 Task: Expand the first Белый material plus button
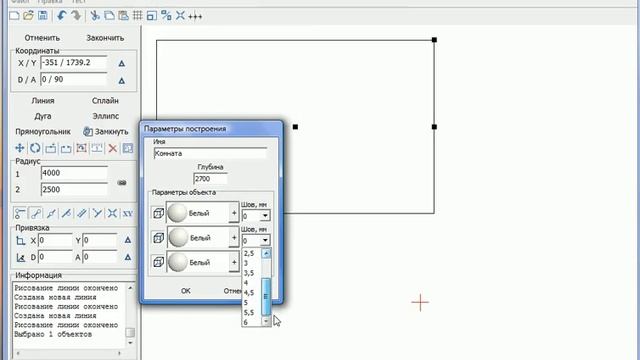234,213
